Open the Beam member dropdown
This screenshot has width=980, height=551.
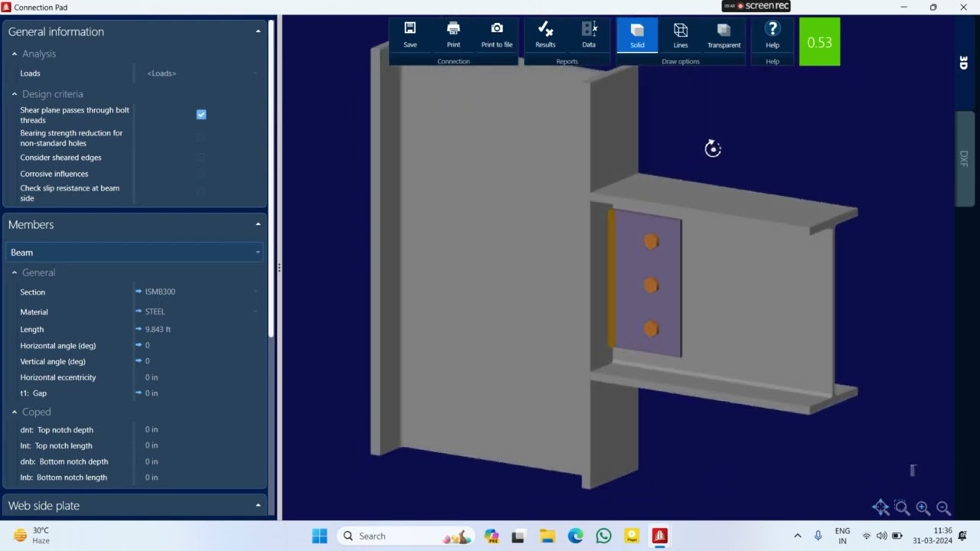(134, 253)
